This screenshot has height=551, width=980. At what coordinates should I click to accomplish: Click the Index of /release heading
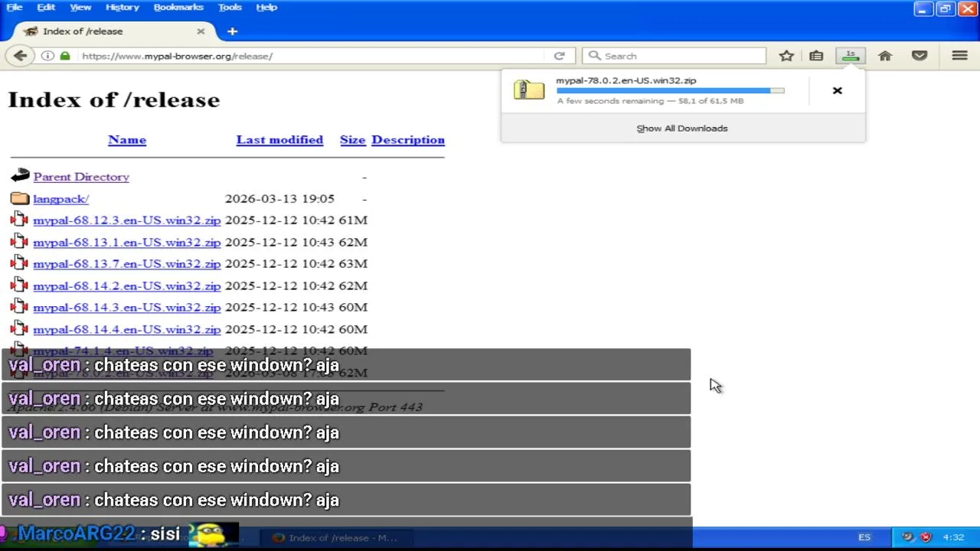[113, 99]
